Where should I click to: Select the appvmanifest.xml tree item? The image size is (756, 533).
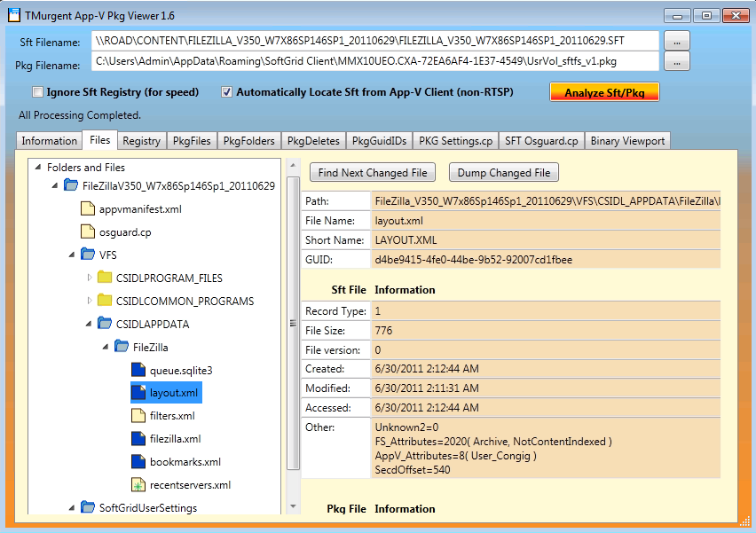point(140,209)
